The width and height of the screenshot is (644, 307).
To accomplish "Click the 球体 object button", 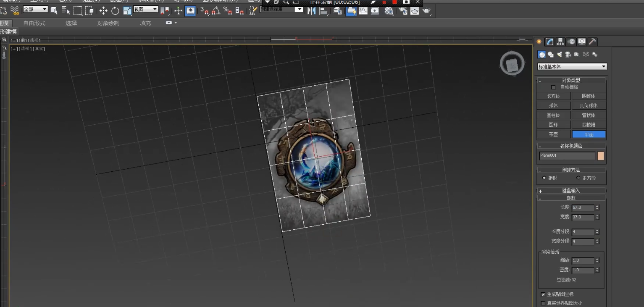I will [x=553, y=106].
